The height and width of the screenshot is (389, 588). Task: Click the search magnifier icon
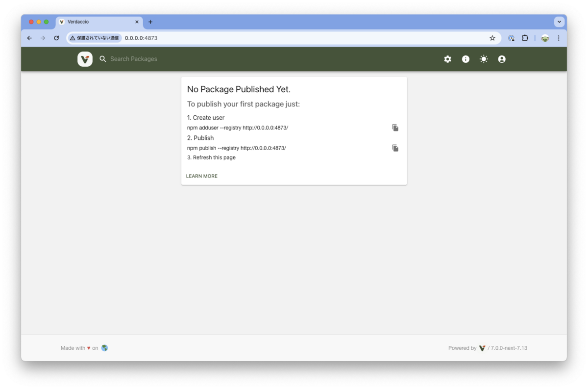click(103, 59)
